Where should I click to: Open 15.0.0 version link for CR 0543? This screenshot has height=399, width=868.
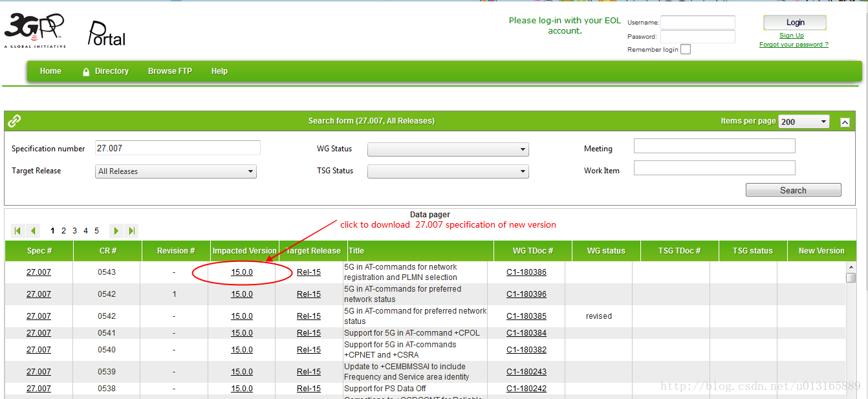(242, 272)
